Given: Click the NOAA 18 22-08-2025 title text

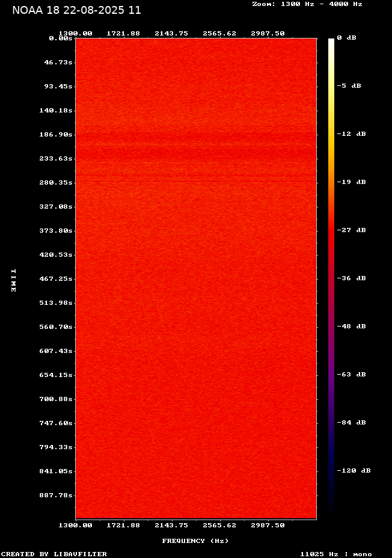Looking at the screenshot, I should [76, 10].
